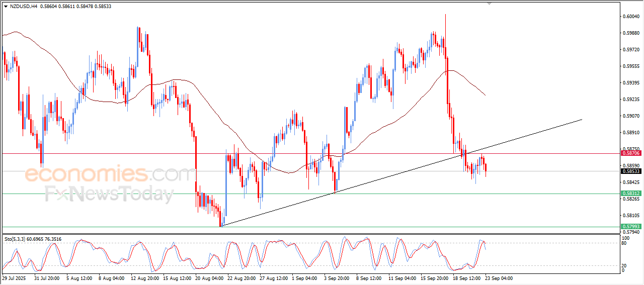Select the green 0.58312 price level tag
644x285 pixels.
(x=631, y=194)
